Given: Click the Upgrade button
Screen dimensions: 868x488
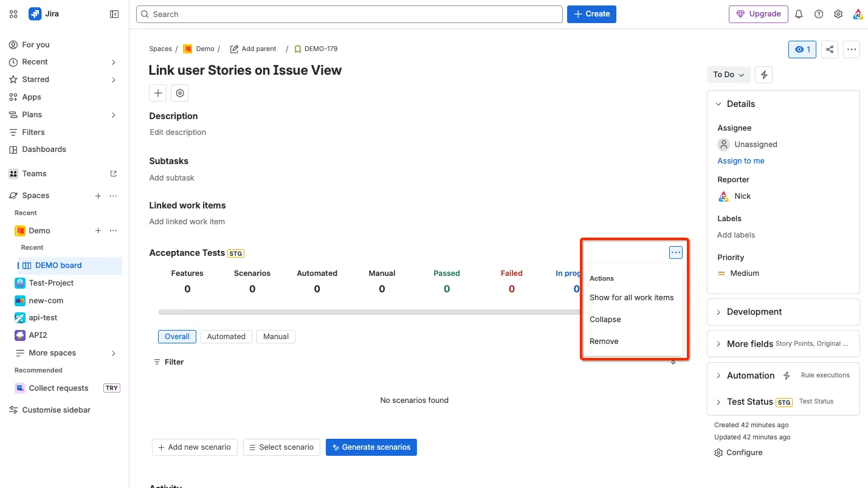Looking at the screenshot, I should (759, 14).
